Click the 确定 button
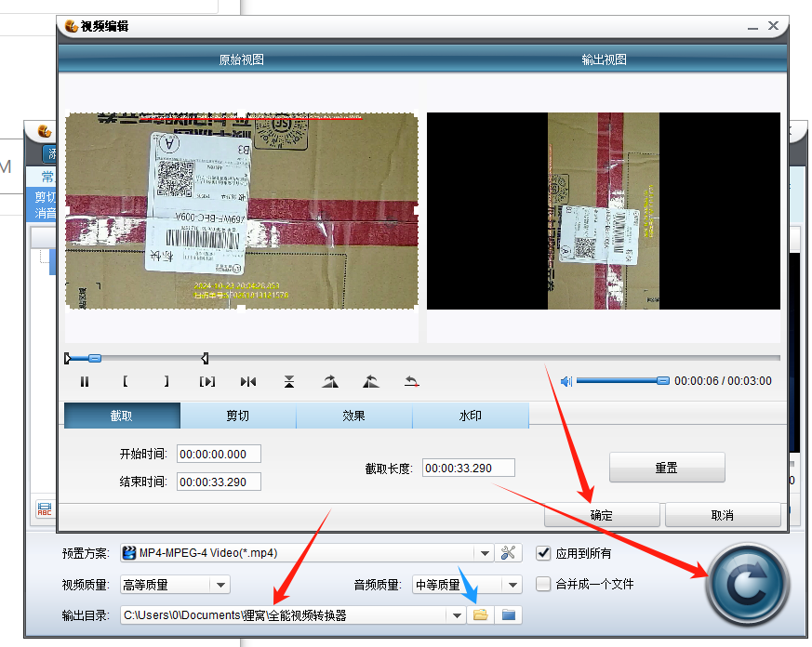 602,515
